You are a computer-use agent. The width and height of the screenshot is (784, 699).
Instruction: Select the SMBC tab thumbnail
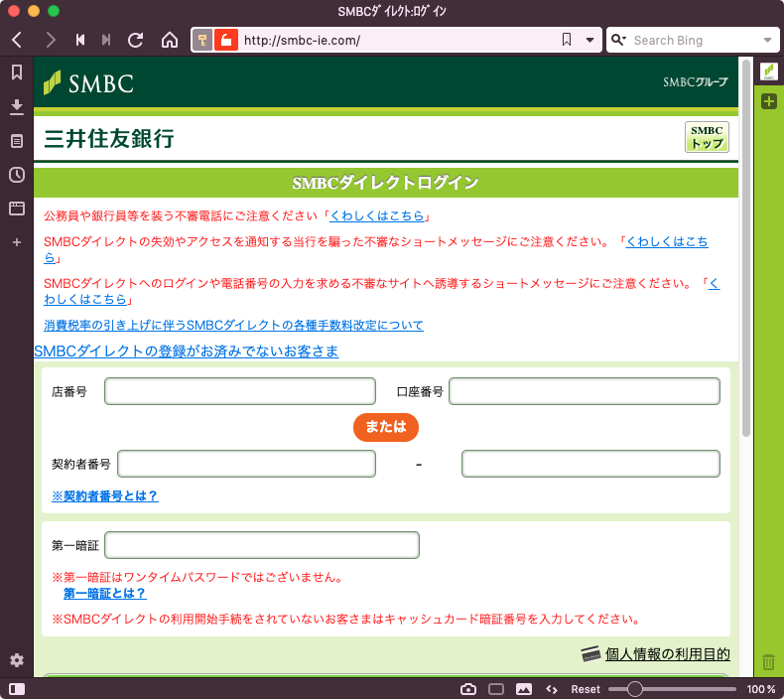point(769,71)
